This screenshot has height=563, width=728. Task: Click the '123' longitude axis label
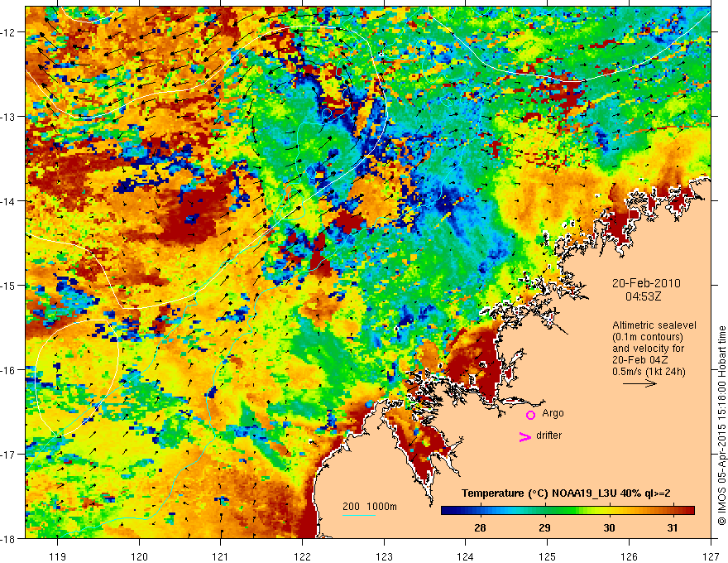click(384, 556)
